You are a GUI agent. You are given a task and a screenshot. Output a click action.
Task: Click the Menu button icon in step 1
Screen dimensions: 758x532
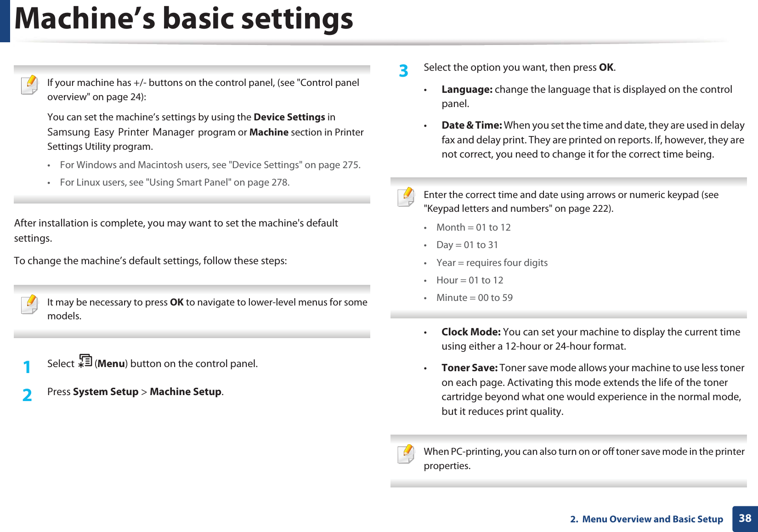pyautogui.click(x=85, y=361)
